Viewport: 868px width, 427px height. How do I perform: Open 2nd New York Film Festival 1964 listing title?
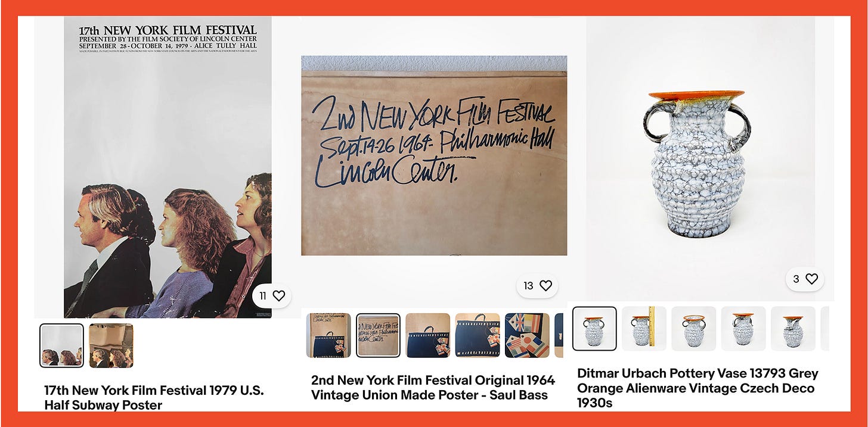433,387
